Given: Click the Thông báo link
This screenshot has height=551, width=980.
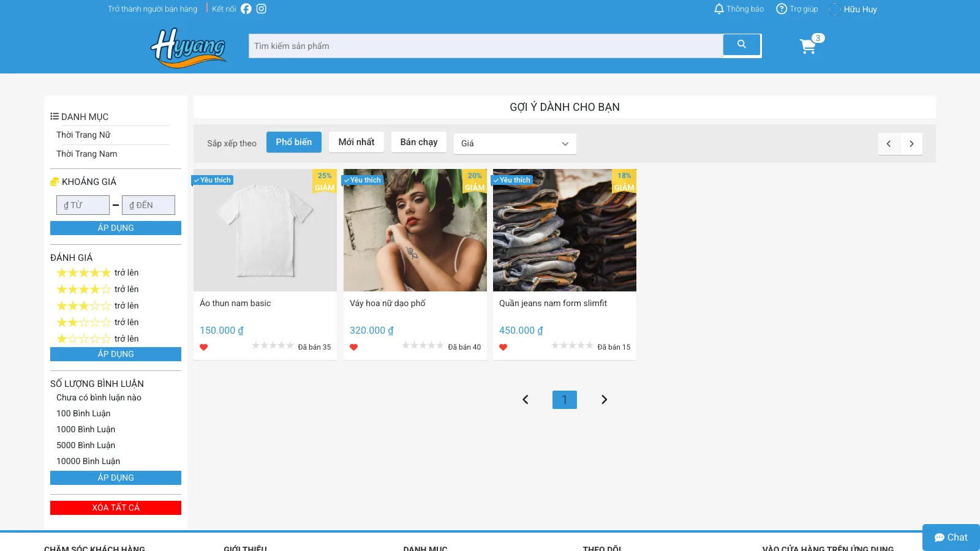Looking at the screenshot, I should [x=739, y=9].
